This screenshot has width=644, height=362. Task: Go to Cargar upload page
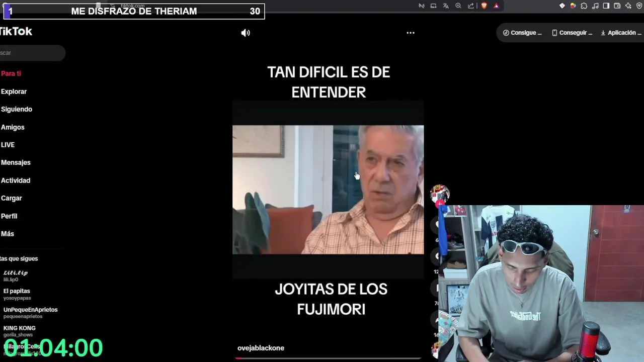pos(12,198)
